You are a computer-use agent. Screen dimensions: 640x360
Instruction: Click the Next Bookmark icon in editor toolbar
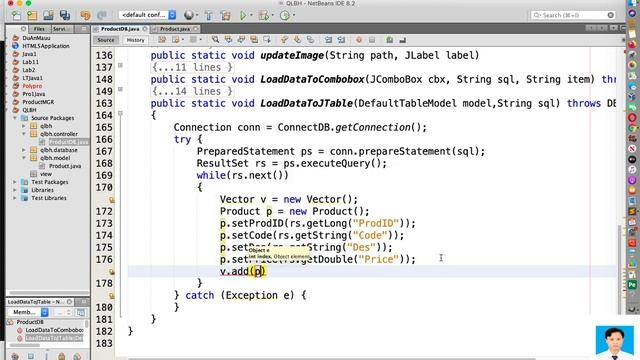297,40
